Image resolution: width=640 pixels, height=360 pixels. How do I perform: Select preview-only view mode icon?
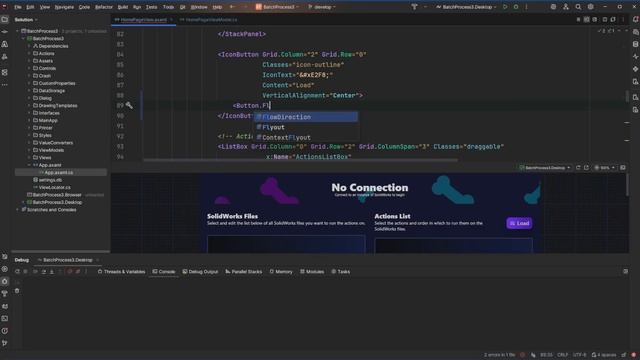coord(595,19)
